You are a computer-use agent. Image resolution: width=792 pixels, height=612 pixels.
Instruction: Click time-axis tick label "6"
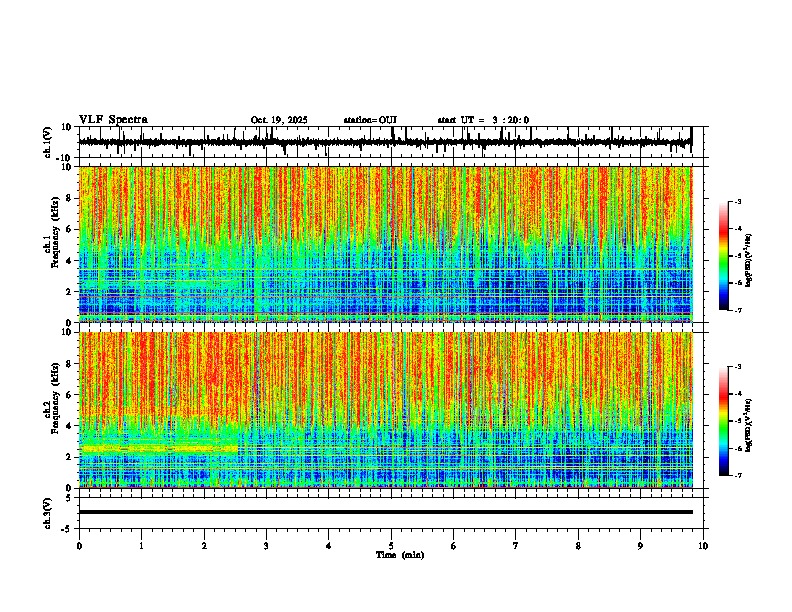(x=454, y=546)
